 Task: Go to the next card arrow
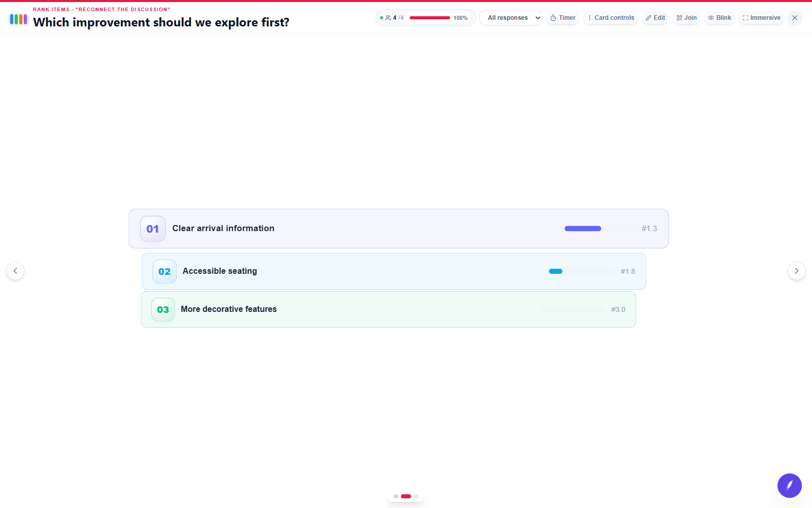pyautogui.click(x=797, y=271)
